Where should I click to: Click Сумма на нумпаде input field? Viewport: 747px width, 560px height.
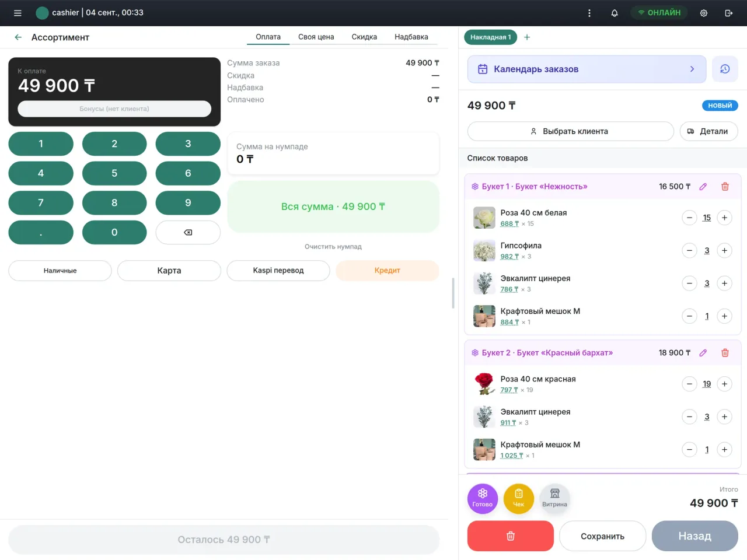tap(333, 153)
